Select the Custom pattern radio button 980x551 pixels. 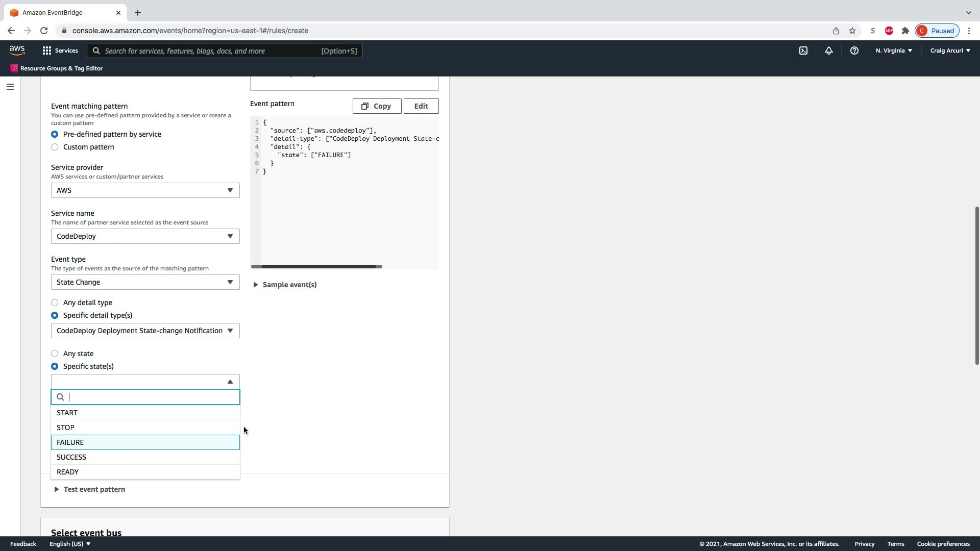(55, 147)
